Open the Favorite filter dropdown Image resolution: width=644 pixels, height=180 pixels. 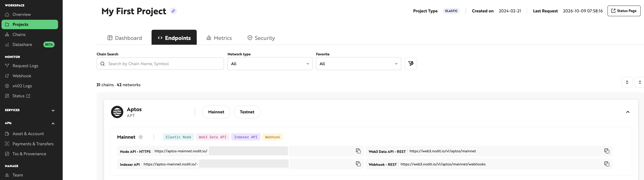pos(358,64)
